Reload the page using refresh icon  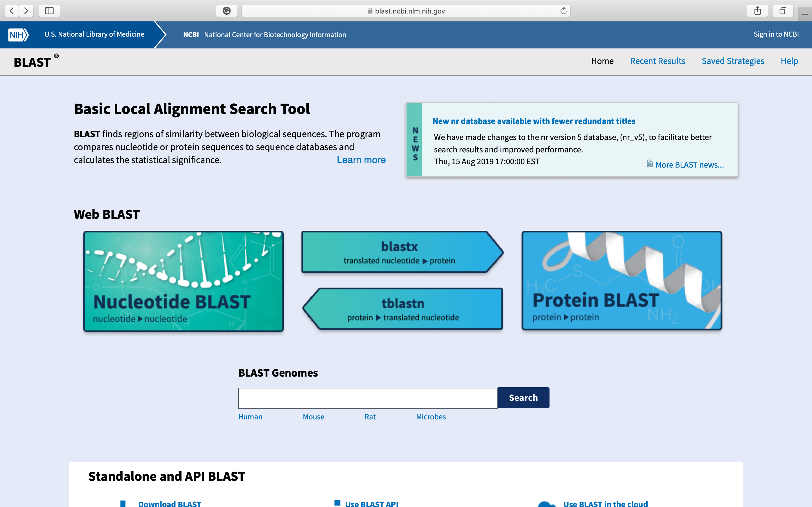point(563,11)
